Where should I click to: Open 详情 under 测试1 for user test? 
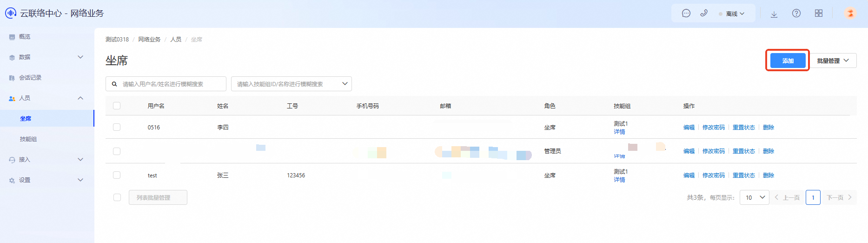(x=619, y=180)
